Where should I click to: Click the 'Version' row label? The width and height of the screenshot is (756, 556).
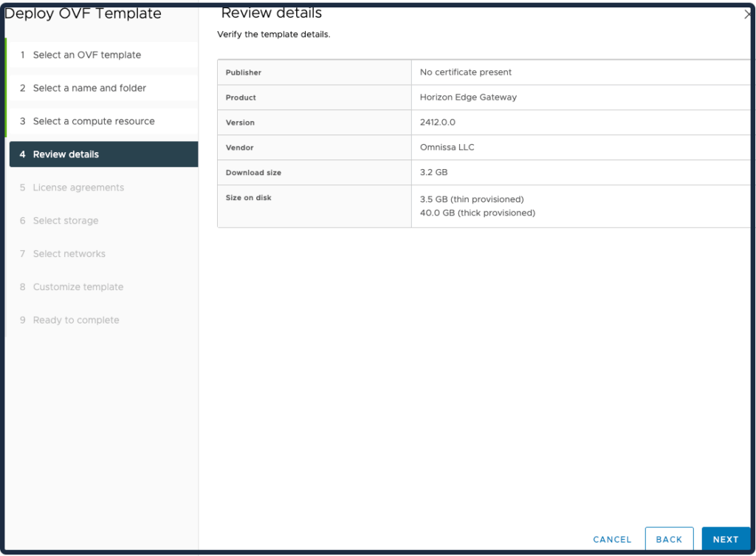(x=240, y=123)
